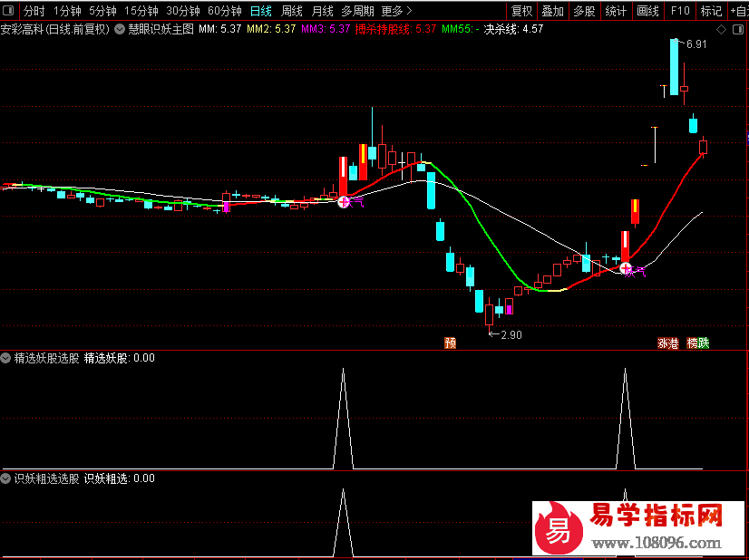
Task: Click the second 妖气 signal marker circle
Action: click(626, 268)
